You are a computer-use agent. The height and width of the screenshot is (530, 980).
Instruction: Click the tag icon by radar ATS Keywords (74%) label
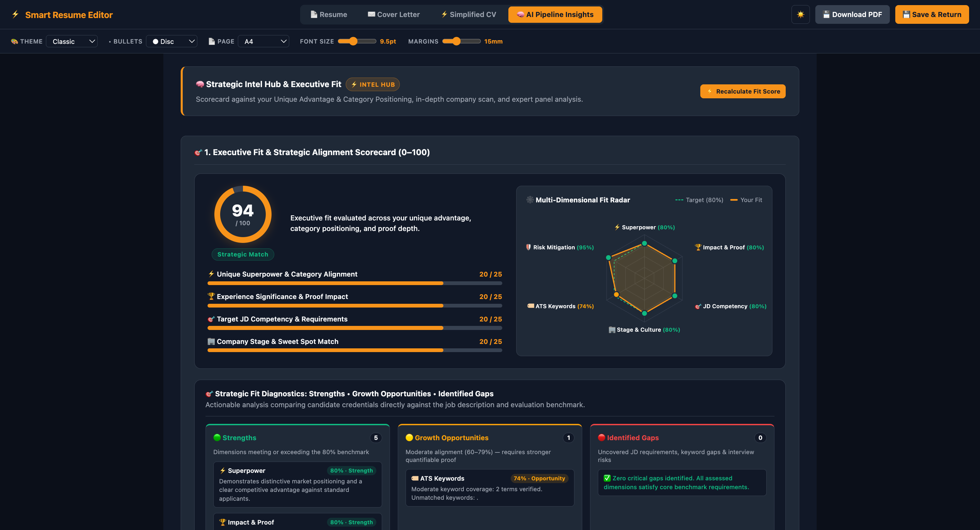(x=530, y=306)
